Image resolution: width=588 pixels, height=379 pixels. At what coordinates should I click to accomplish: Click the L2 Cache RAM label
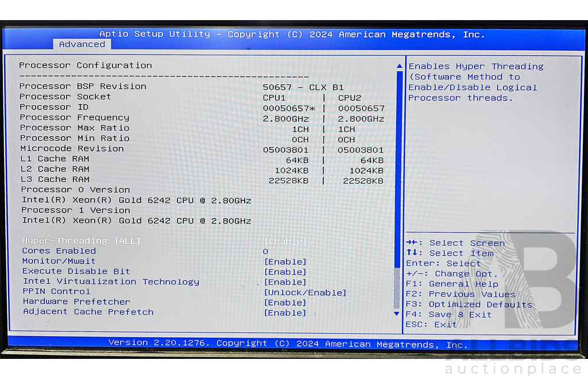tap(55, 169)
